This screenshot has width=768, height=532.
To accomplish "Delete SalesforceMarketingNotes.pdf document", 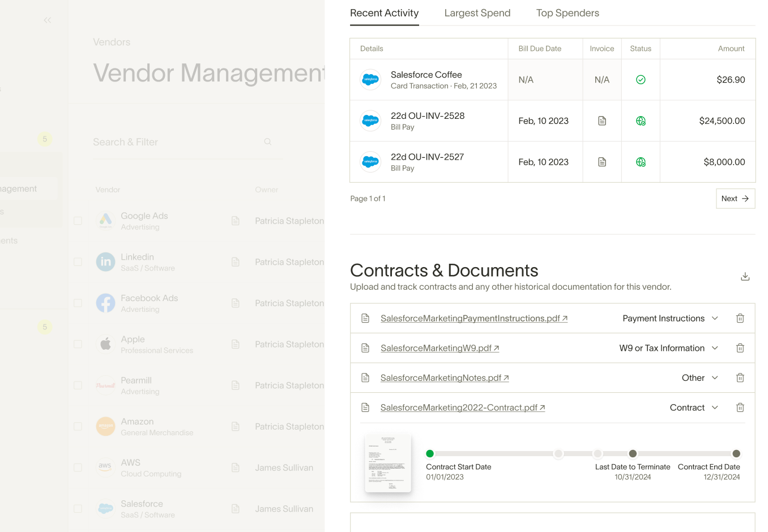I will (x=740, y=378).
